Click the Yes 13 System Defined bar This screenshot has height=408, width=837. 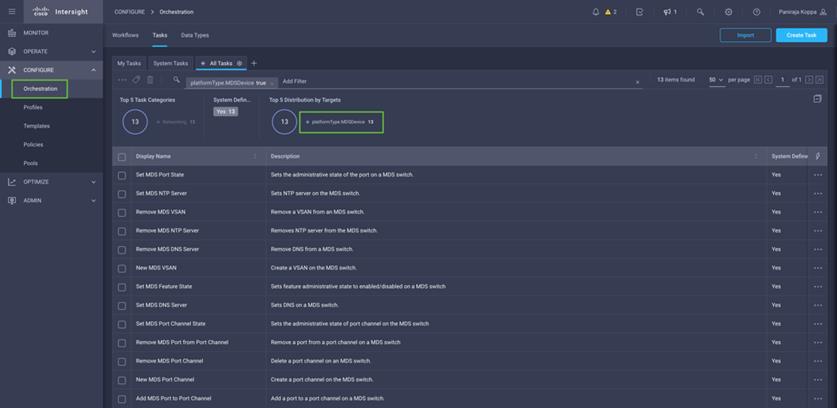click(225, 112)
